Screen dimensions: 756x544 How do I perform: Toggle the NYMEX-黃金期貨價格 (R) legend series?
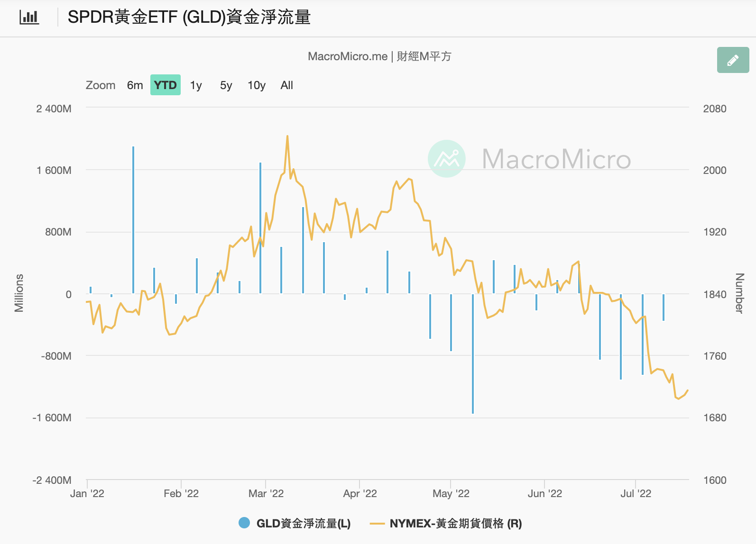446,524
